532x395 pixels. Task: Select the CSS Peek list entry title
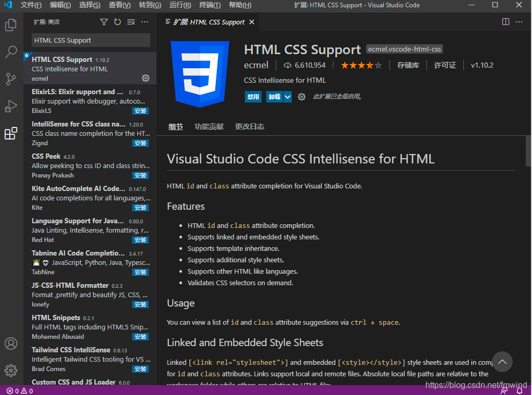coord(46,156)
